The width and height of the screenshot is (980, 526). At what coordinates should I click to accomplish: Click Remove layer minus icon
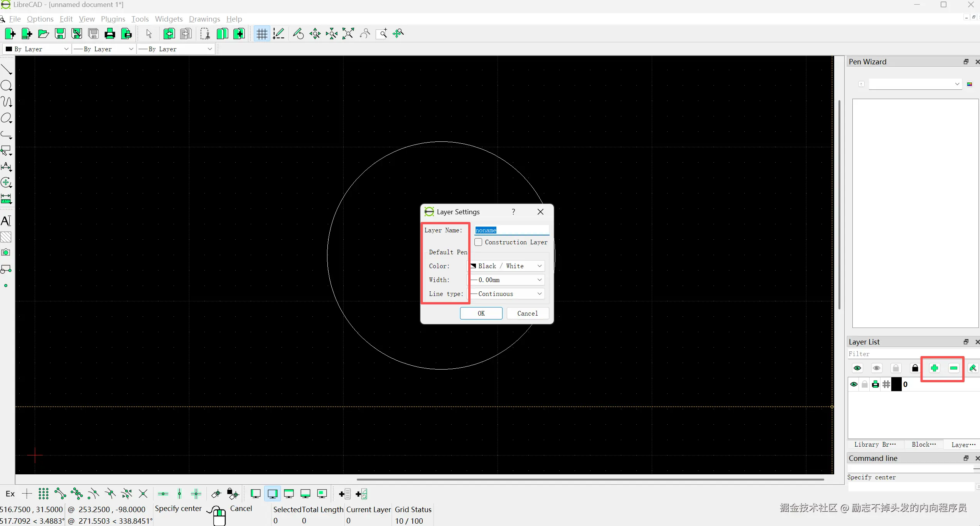(954, 368)
